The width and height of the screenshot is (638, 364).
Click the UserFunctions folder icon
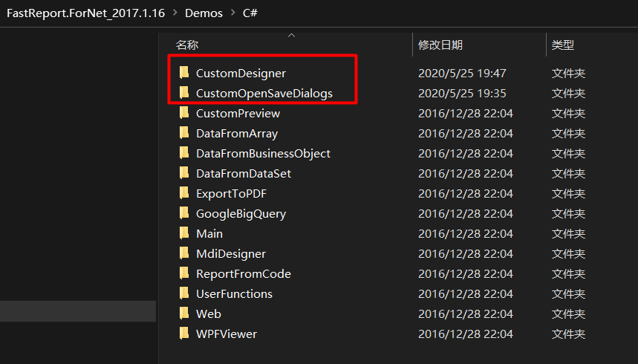pos(184,293)
